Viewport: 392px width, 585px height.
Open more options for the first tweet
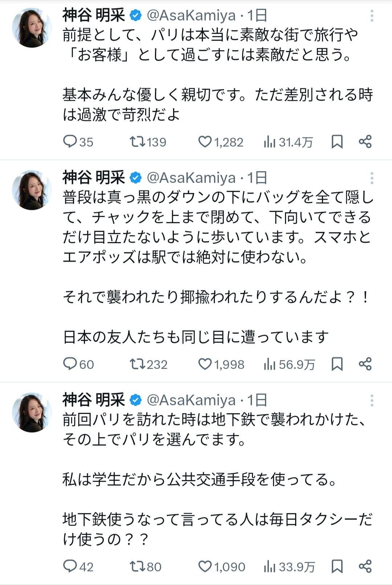(x=372, y=16)
